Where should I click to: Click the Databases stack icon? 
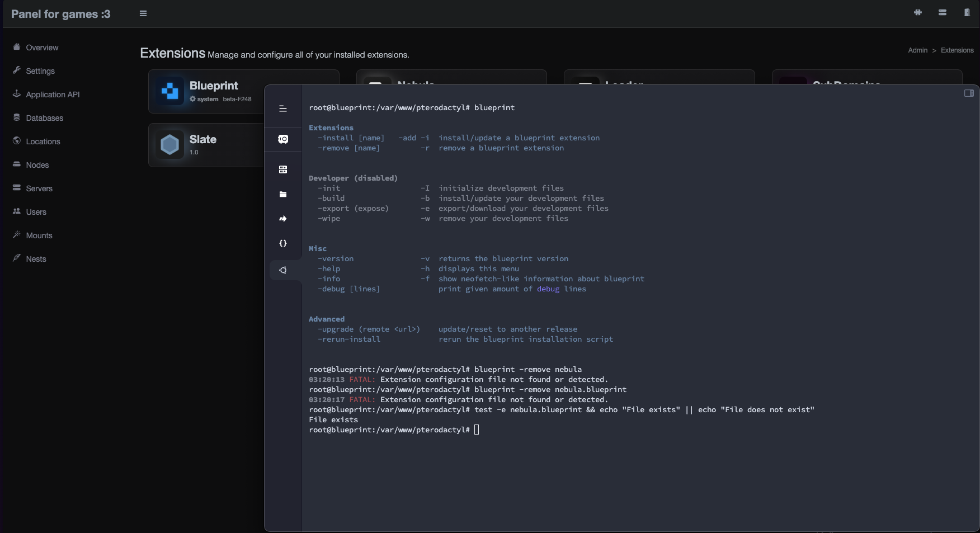coord(17,117)
